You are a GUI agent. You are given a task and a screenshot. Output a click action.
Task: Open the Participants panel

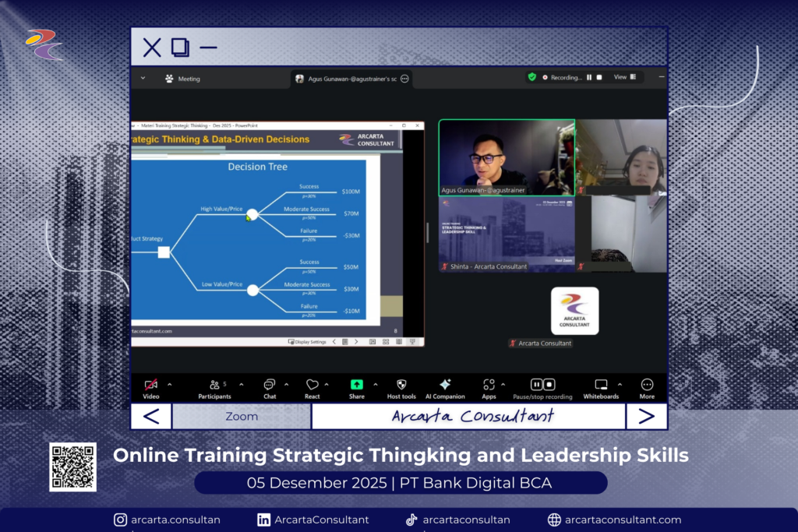(214, 386)
